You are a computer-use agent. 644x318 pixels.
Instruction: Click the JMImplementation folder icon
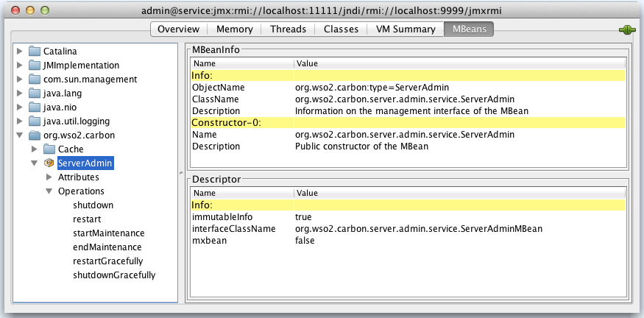(x=35, y=66)
